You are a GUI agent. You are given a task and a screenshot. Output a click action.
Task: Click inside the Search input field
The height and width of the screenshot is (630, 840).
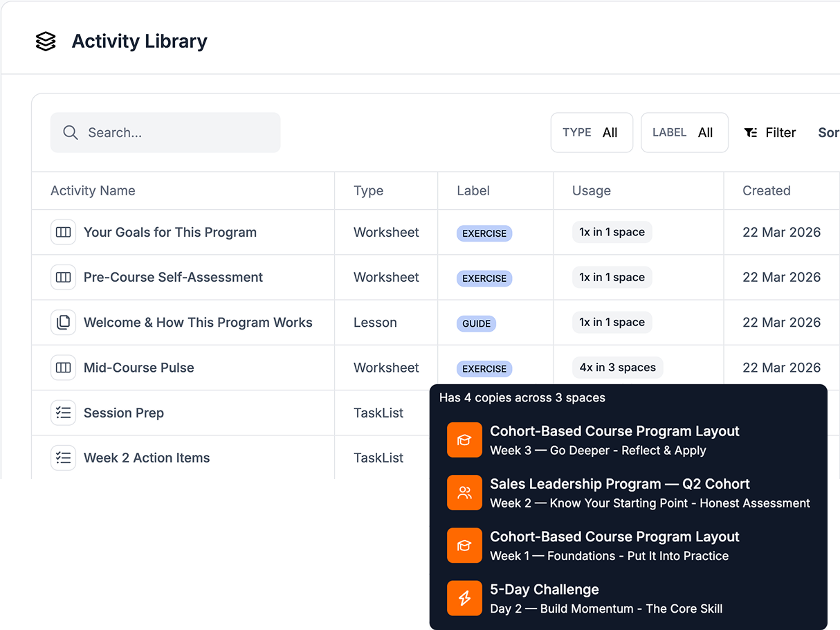(165, 132)
